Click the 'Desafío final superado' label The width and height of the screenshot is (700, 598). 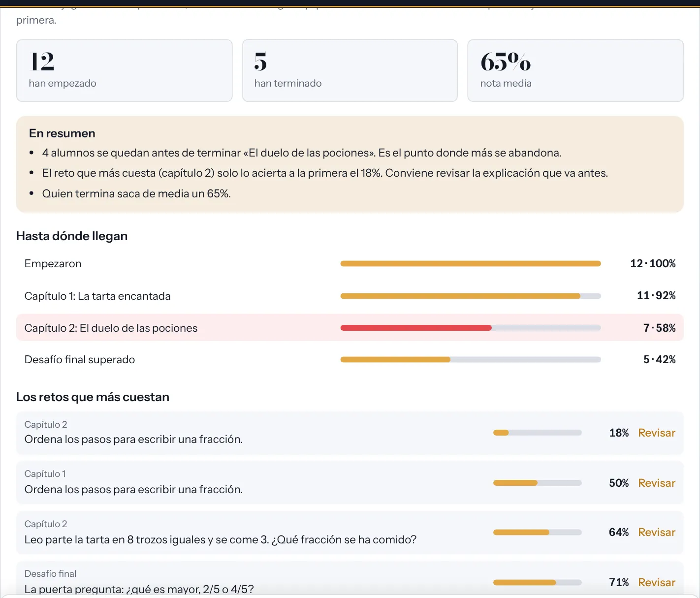80,360
